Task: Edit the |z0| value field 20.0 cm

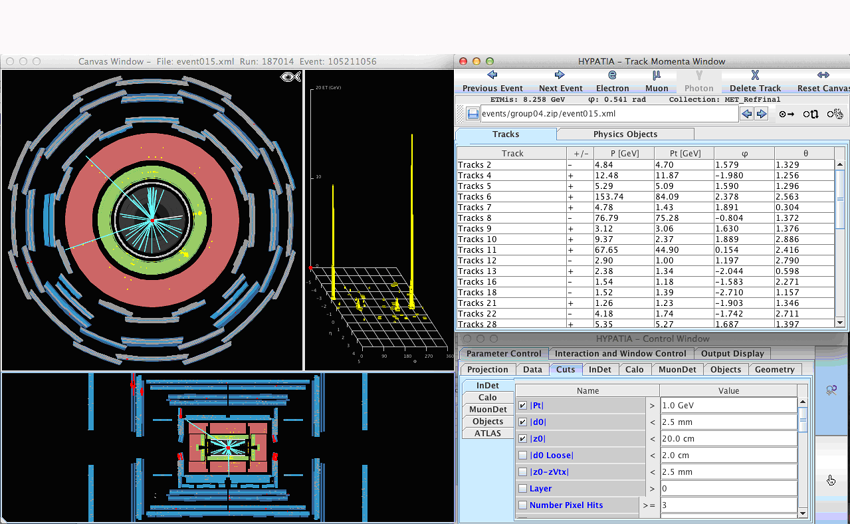Action: point(728,438)
